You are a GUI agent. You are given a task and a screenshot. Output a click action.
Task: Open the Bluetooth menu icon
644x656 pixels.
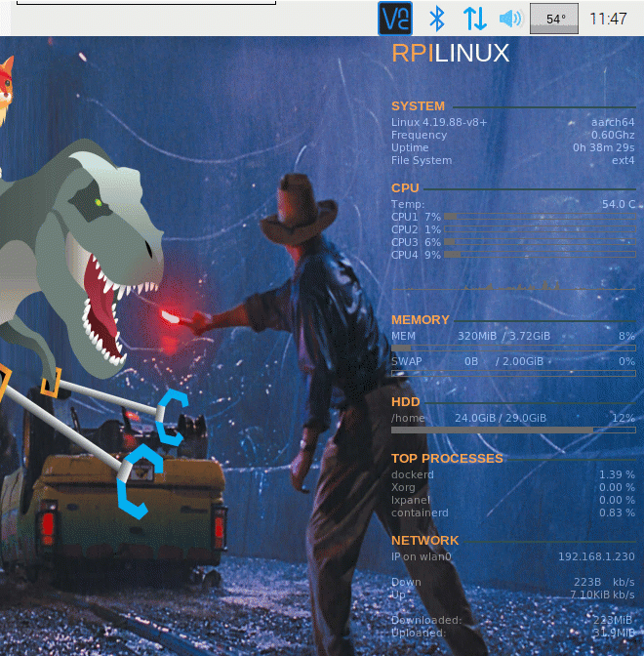(437, 19)
